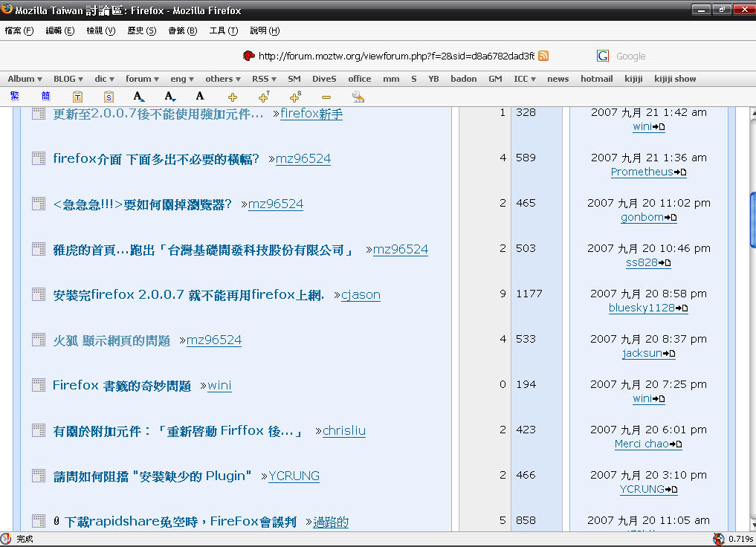Screen dimensions: 756x547
Task: Click the 簡 simplified Chinese conversion icon
Action: [46, 97]
